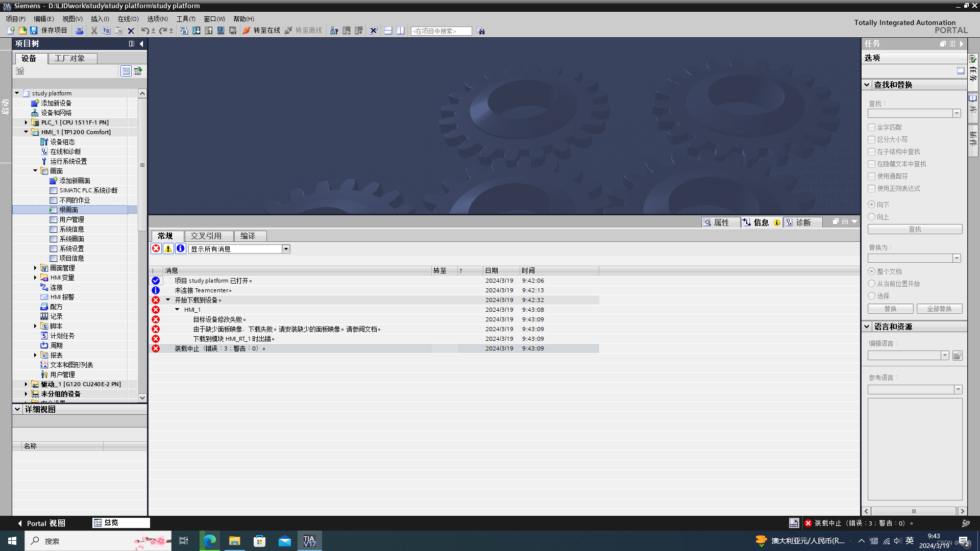Open TIA Portal V17 taskbar icon
Viewport: 980px width, 551px height.
click(x=309, y=541)
